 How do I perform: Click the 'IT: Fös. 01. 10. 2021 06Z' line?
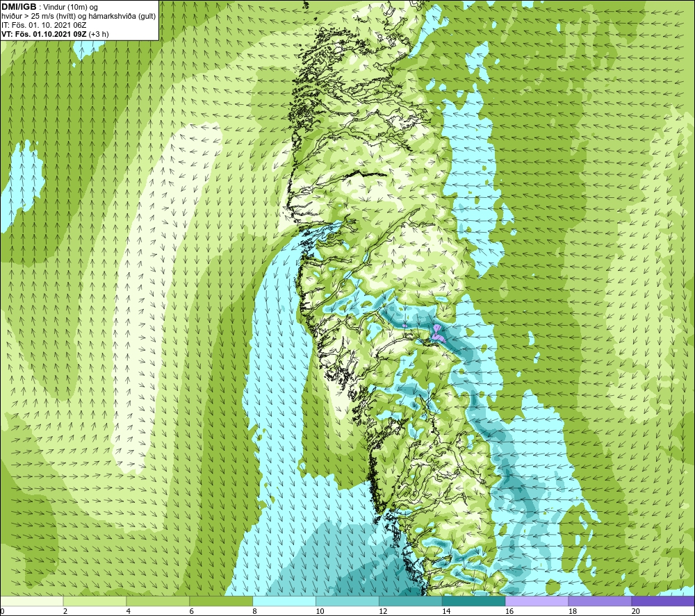[x=44, y=25]
